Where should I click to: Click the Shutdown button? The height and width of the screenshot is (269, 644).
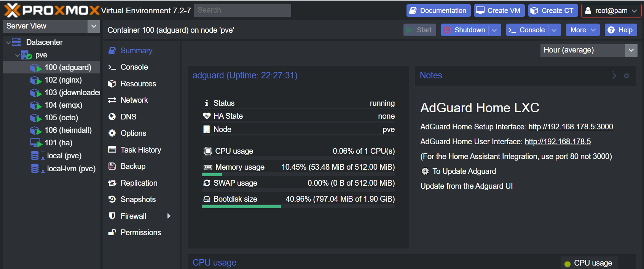pos(465,30)
